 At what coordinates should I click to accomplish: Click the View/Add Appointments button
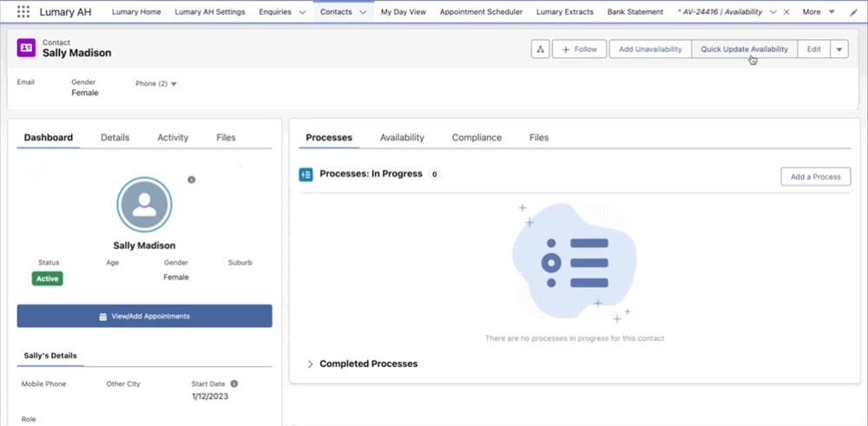pyautogui.click(x=144, y=317)
